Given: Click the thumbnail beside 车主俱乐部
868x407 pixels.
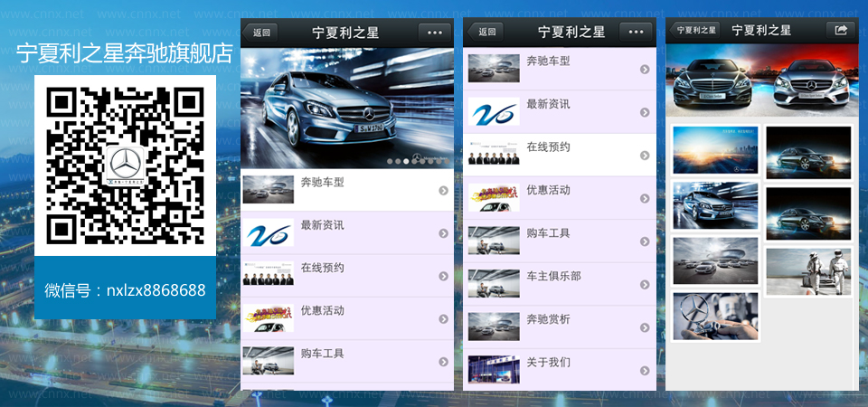Looking at the screenshot, I should pyautogui.click(x=494, y=283).
